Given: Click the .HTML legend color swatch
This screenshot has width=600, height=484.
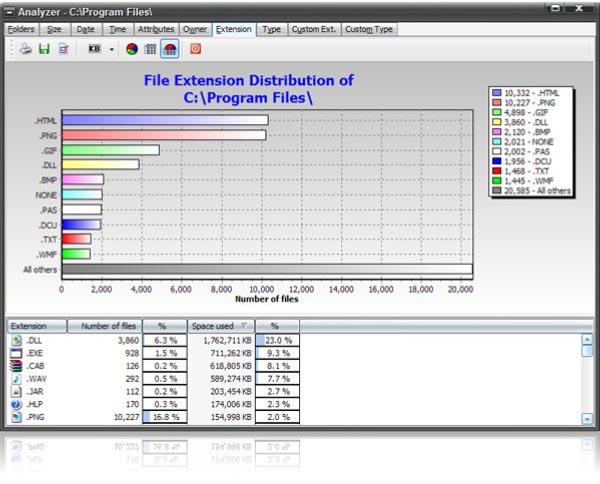Looking at the screenshot, I should [x=497, y=92].
